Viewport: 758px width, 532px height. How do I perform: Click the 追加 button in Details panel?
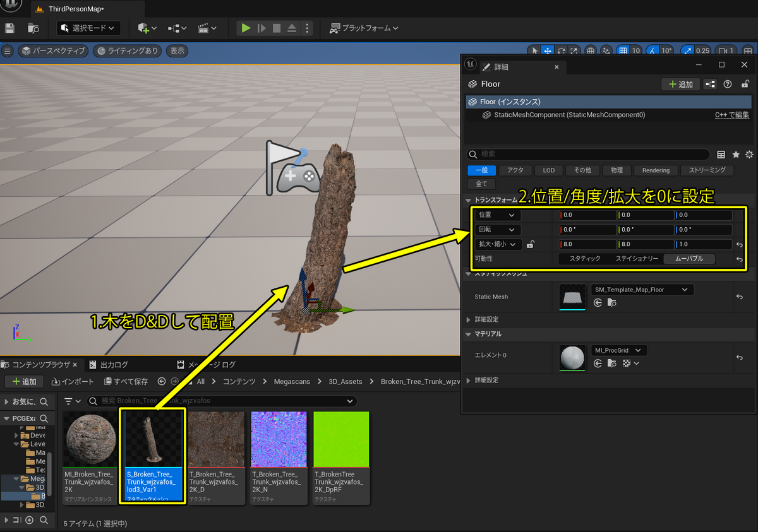click(680, 84)
